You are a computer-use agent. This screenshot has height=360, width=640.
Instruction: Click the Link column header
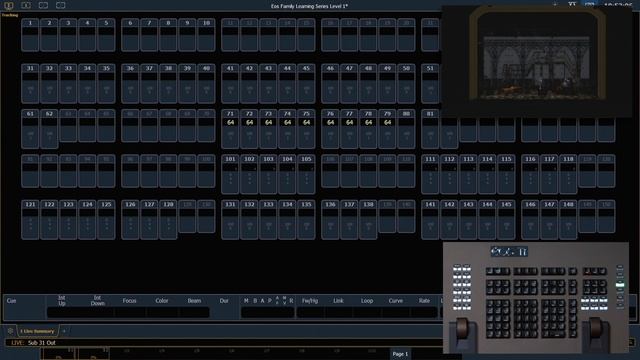(338, 301)
